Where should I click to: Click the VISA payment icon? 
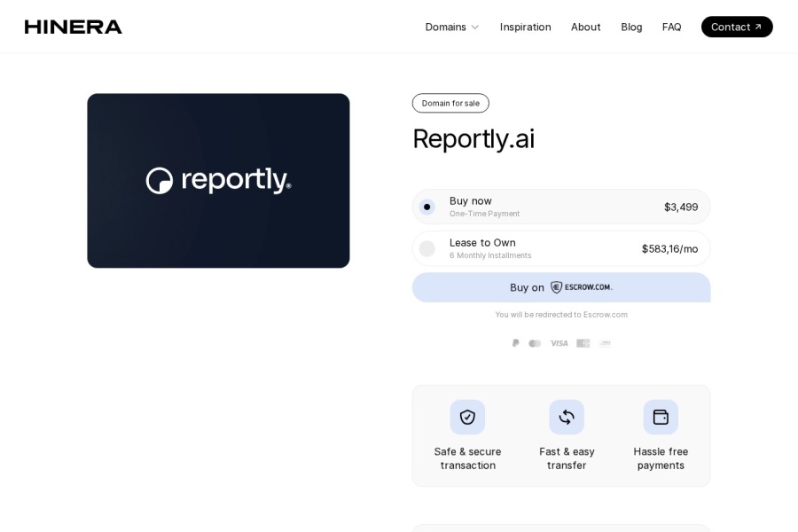559,344
